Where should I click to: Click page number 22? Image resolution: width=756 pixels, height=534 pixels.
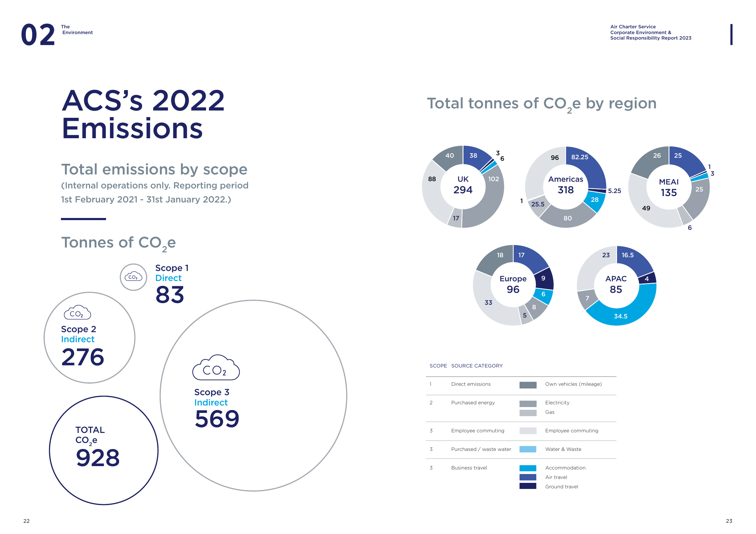click(x=27, y=521)
